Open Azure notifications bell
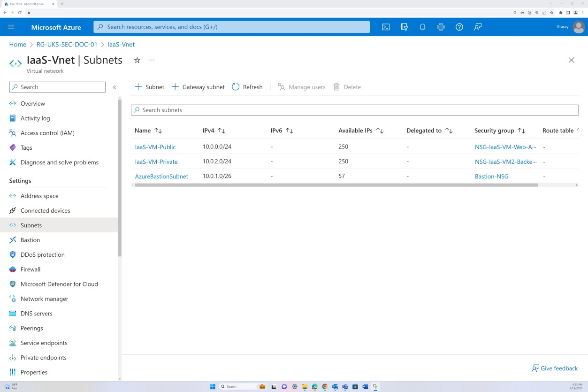 tap(422, 27)
